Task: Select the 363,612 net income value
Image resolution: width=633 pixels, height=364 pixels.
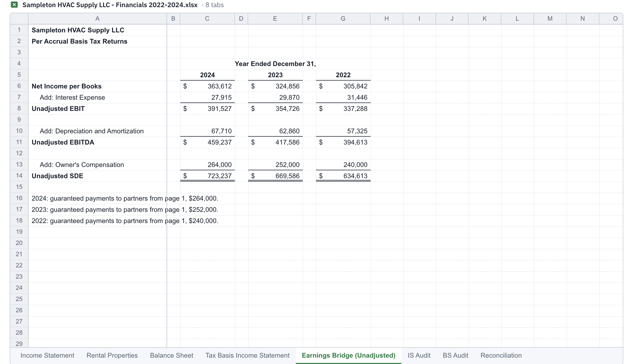Action: (207, 86)
